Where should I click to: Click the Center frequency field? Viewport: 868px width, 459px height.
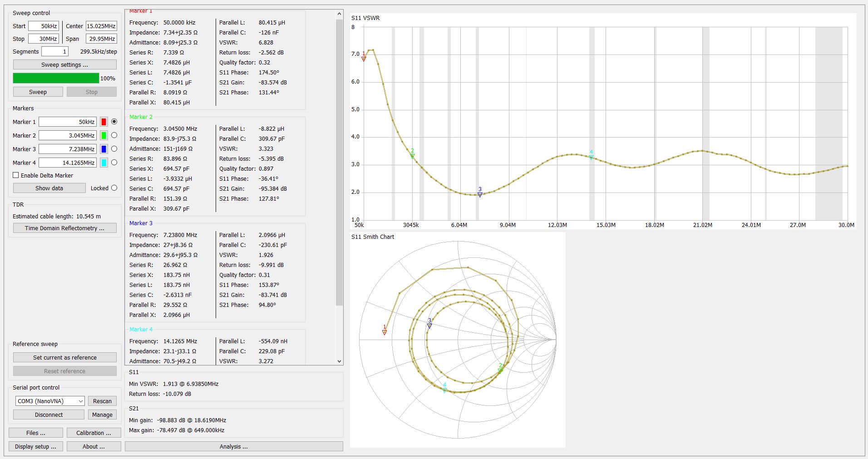(x=101, y=26)
